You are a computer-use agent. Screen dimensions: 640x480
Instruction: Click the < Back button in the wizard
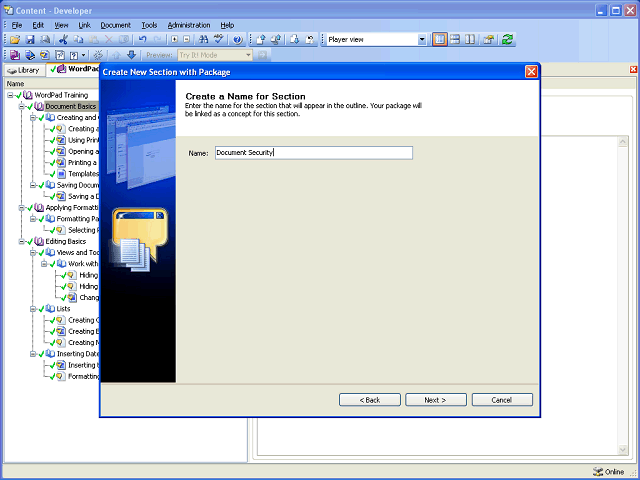(369, 400)
